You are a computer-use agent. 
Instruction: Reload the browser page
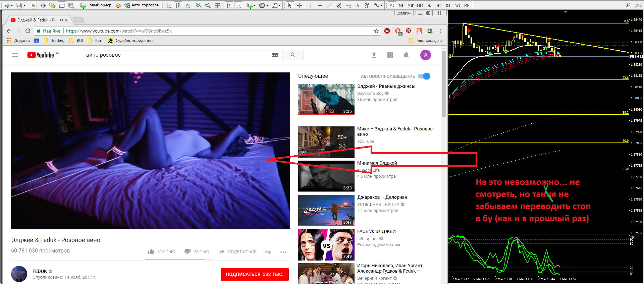(x=28, y=31)
